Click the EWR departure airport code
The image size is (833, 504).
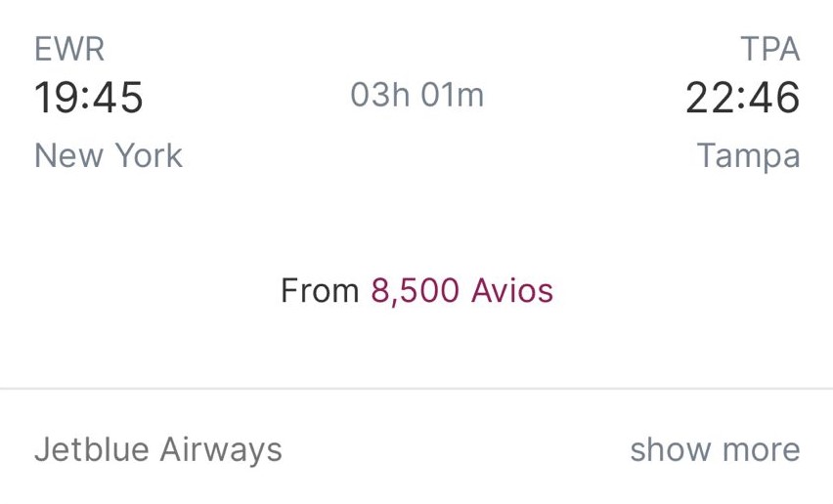click(69, 49)
